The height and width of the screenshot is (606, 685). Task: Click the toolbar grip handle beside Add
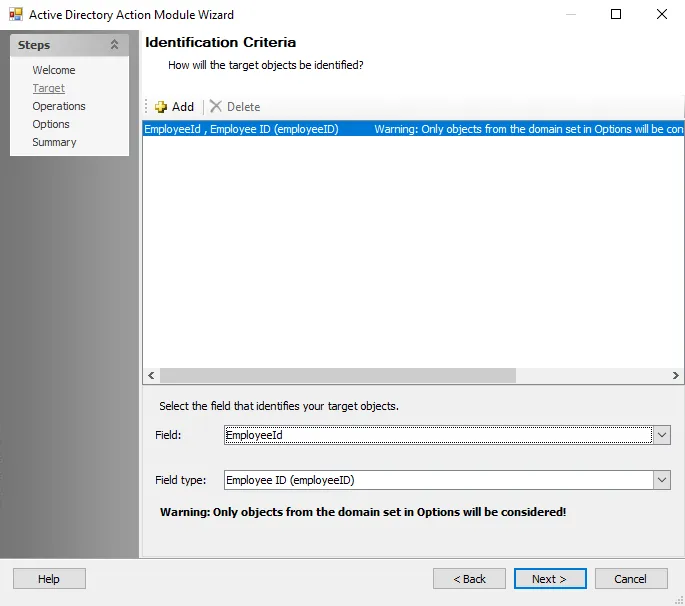tap(146, 107)
